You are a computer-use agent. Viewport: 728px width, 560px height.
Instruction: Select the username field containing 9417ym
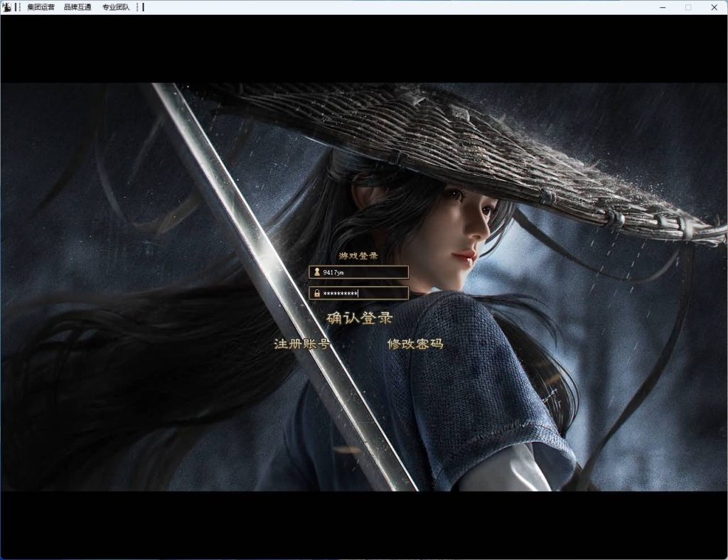coord(359,271)
